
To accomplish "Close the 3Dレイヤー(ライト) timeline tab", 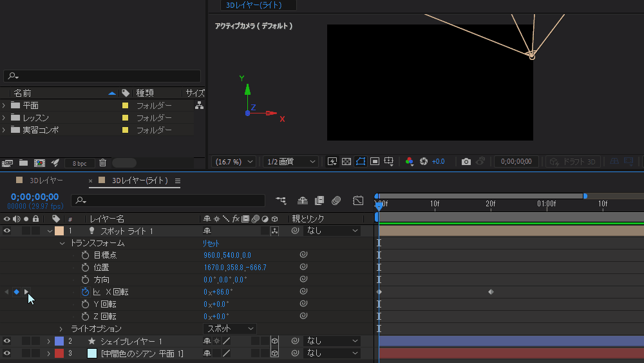I will [90, 181].
